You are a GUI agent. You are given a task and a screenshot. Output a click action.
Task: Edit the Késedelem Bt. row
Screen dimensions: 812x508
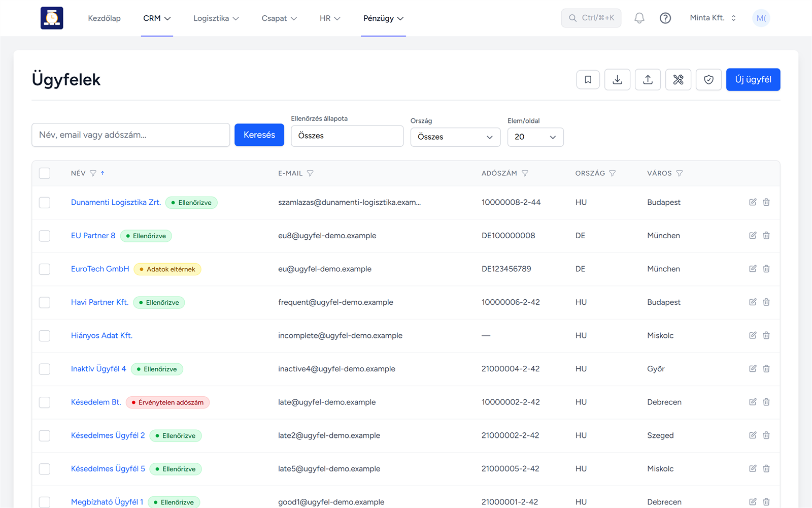pos(753,402)
